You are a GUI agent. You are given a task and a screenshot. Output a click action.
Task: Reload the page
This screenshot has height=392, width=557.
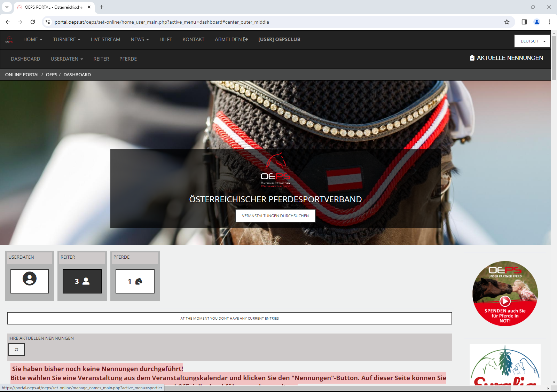(33, 22)
